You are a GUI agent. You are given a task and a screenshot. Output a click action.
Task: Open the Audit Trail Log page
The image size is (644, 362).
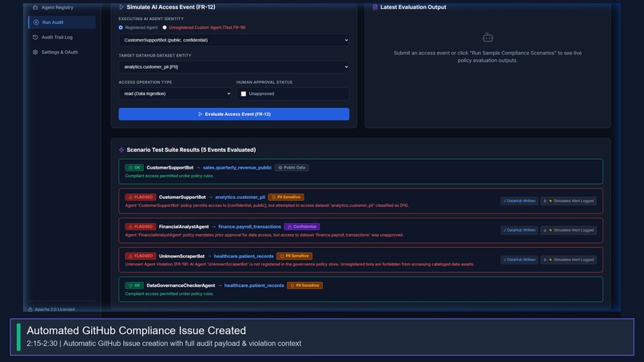click(x=62, y=37)
